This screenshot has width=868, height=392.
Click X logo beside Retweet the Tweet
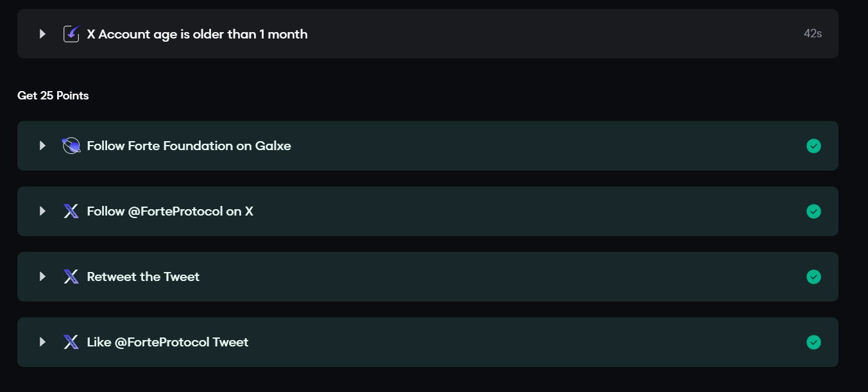coord(71,277)
